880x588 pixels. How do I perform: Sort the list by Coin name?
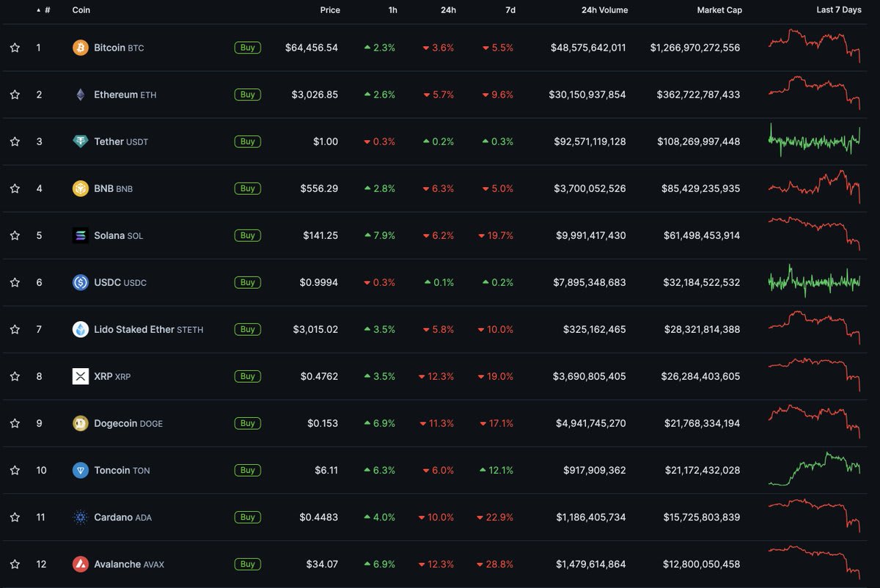pyautogui.click(x=81, y=10)
